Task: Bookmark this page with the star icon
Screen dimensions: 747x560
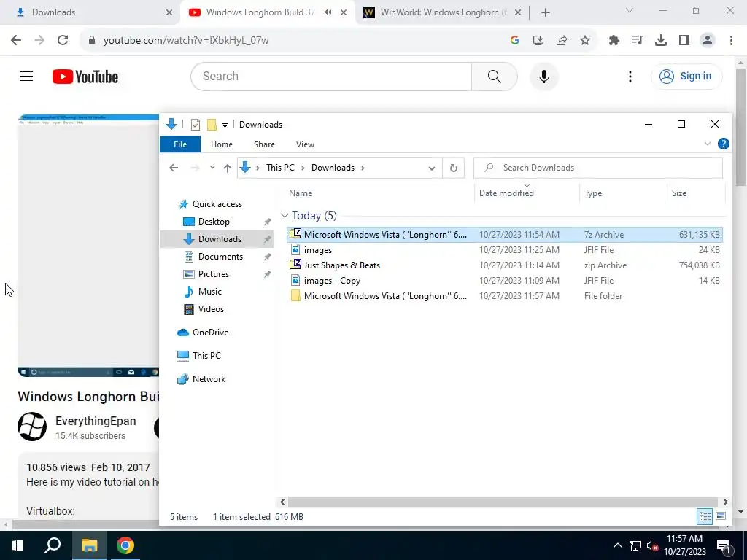Action: click(x=585, y=41)
